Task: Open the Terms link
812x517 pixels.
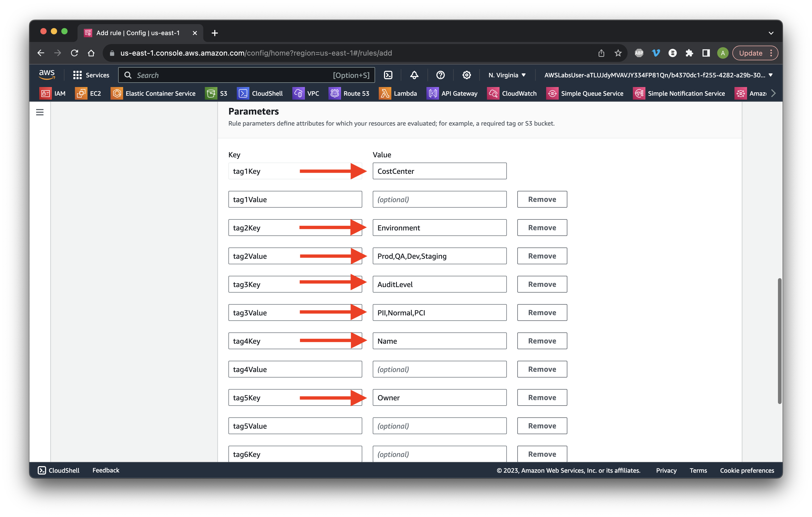Action: tap(698, 470)
